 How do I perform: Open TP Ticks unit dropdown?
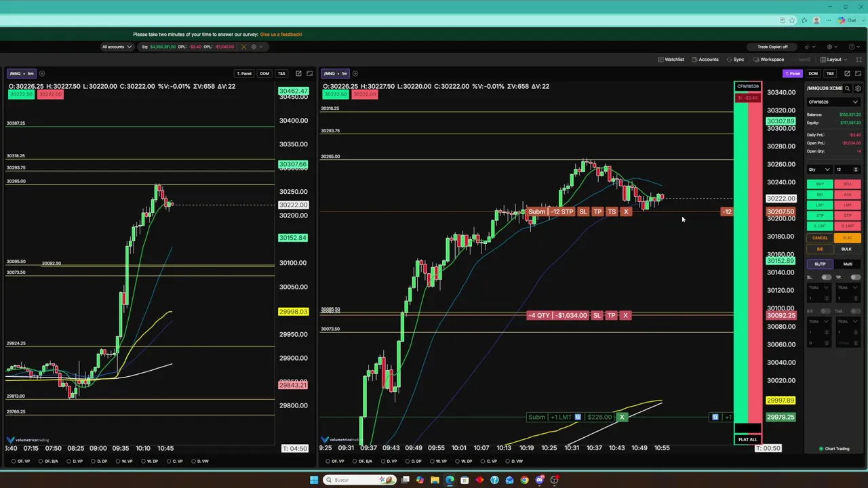coord(848,287)
